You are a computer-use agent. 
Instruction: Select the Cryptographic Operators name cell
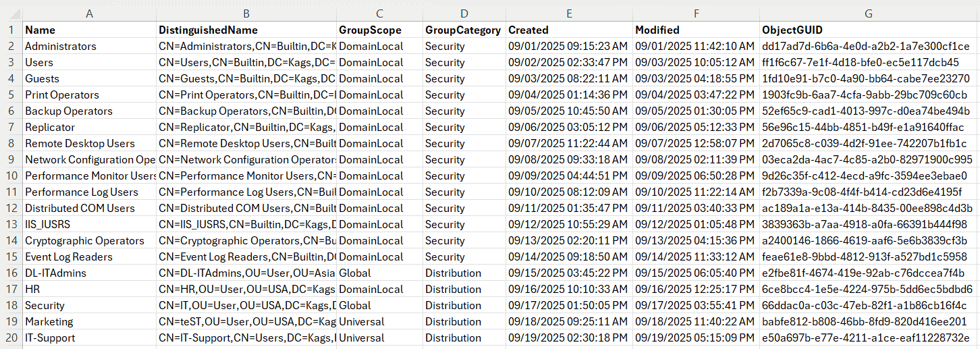click(89, 240)
